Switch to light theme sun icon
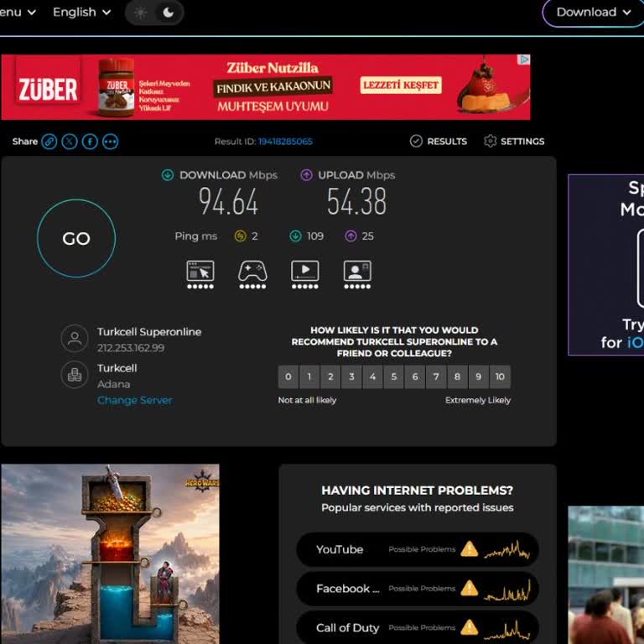 [x=141, y=13]
